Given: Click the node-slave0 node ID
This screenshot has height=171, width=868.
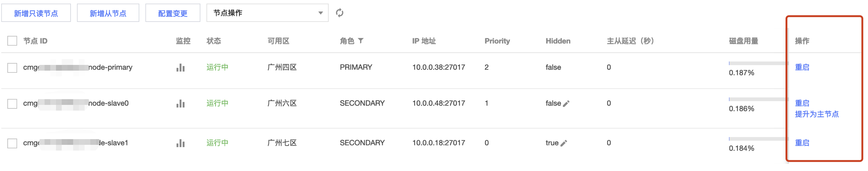Looking at the screenshot, I should tap(76, 103).
